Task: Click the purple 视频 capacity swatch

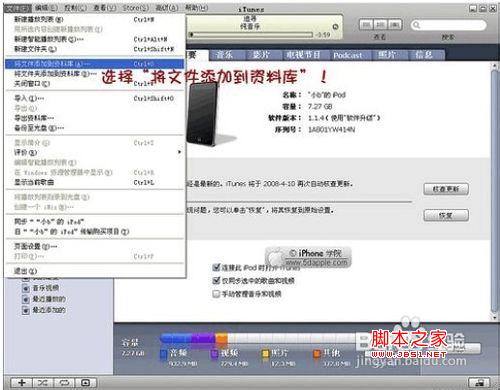Action: pos(215,353)
